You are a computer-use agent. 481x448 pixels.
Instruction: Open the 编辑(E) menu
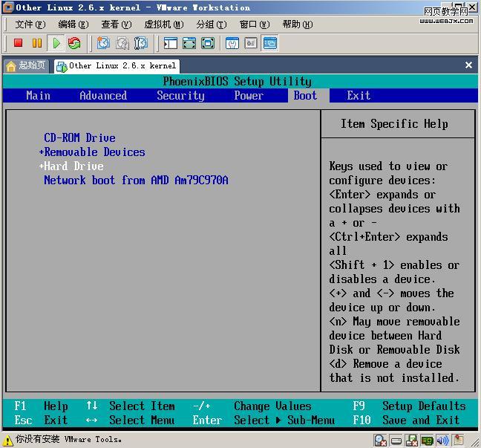click(73, 24)
